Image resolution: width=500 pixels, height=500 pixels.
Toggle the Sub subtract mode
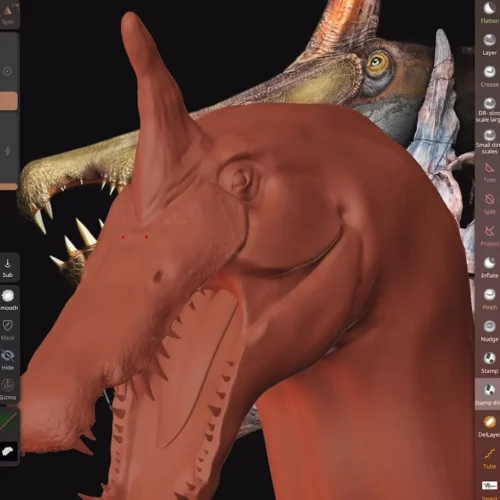coord(8,268)
